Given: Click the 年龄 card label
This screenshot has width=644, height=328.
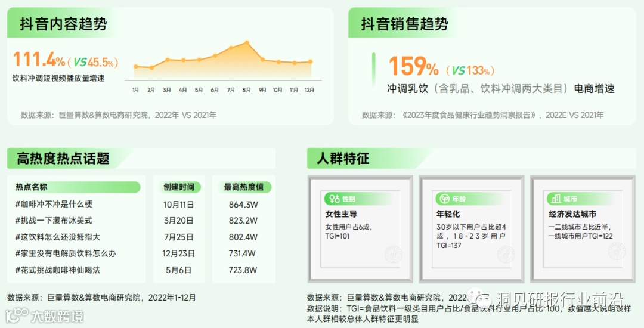Looking at the screenshot, I should [459, 199].
